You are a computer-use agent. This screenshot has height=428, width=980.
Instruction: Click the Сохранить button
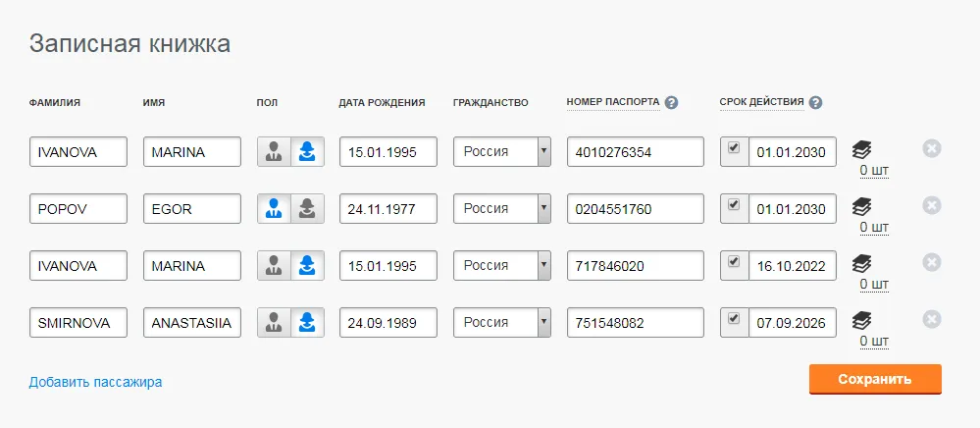[875, 379]
